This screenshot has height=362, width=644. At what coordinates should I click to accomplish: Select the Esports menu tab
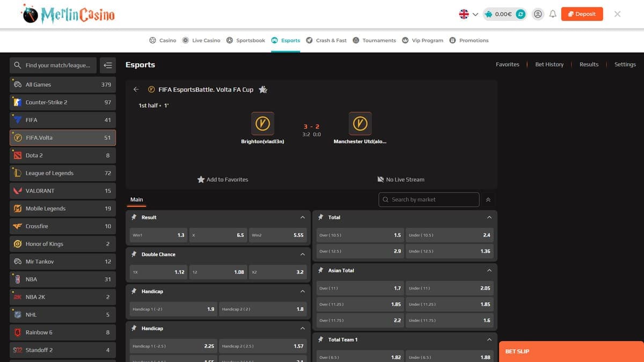pos(286,40)
